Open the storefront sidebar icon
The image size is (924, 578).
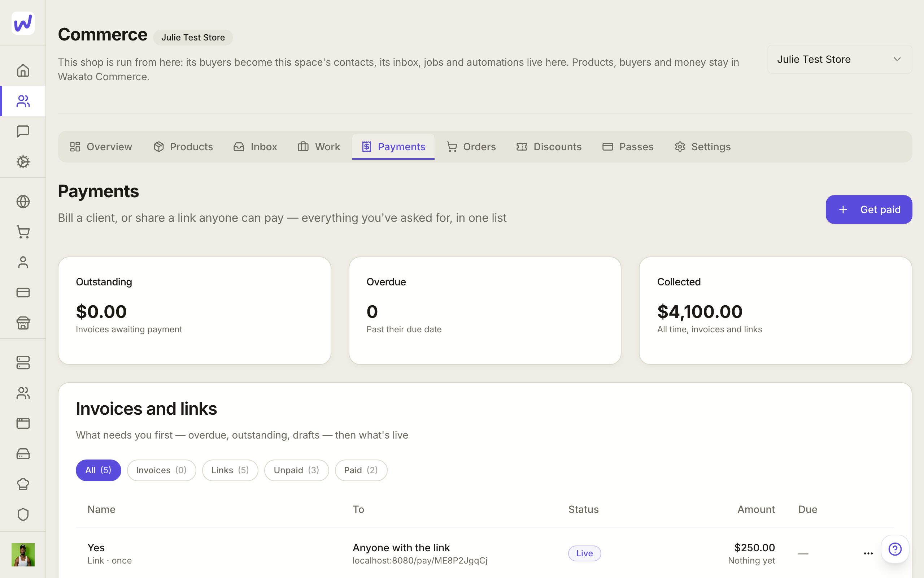(x=23, y=323)
